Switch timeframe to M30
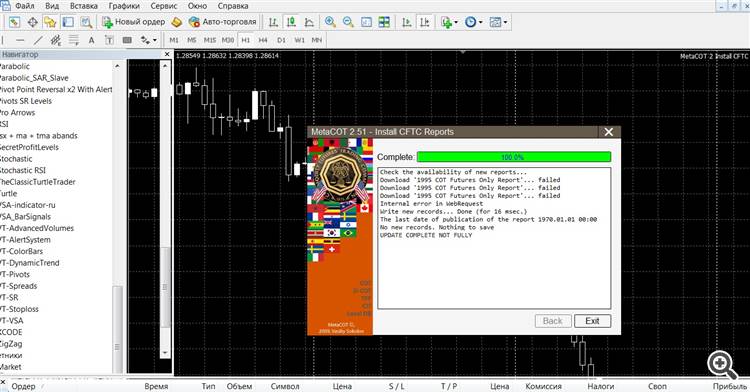 click(x=228, y=40)
